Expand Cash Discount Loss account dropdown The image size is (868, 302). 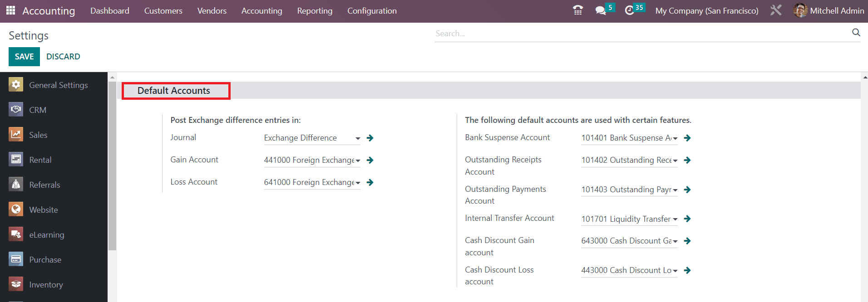[675, 271]
